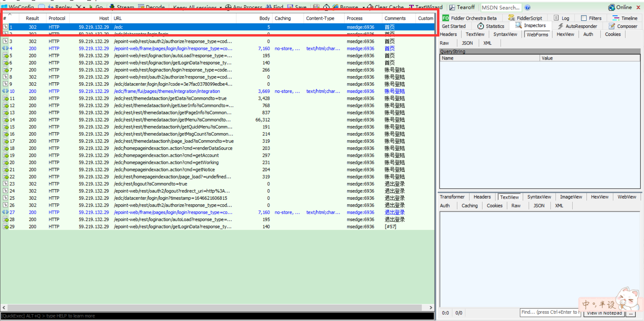
Task: Select the request XML tab above QueryString
Action: (487, 43)
